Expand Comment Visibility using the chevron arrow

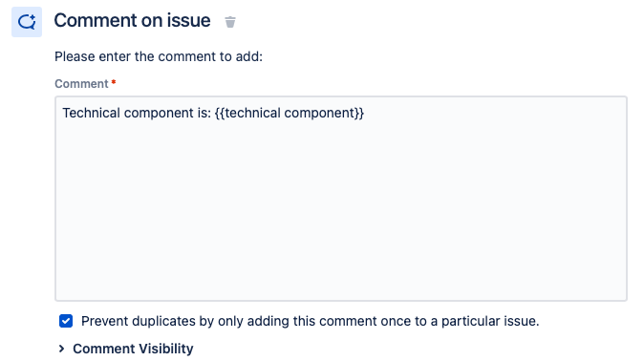61,349
